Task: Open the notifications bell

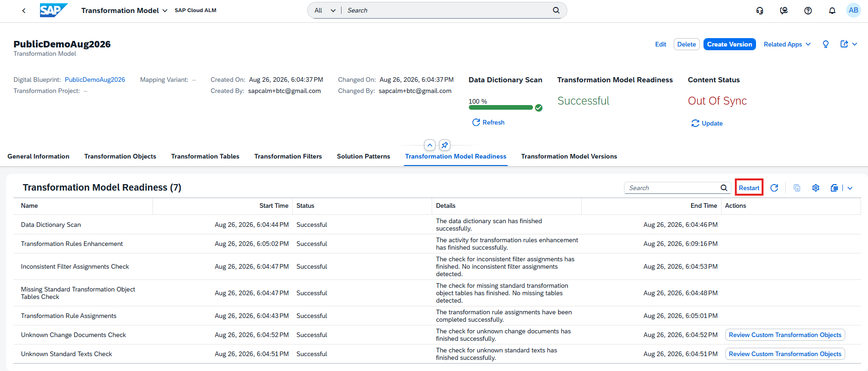Action: click(x=832, y=10)
